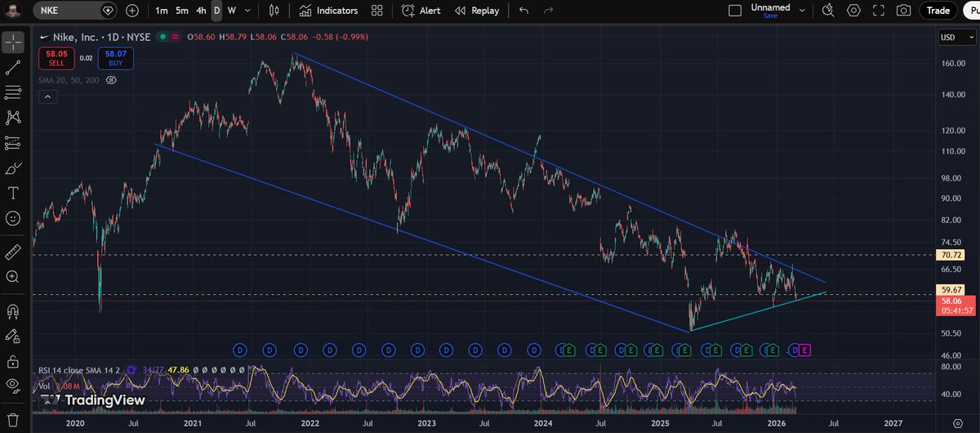Viewport: 980px width, 433px height.
Task: Click the 2024 label on time axis
Action: coord(543,423)
